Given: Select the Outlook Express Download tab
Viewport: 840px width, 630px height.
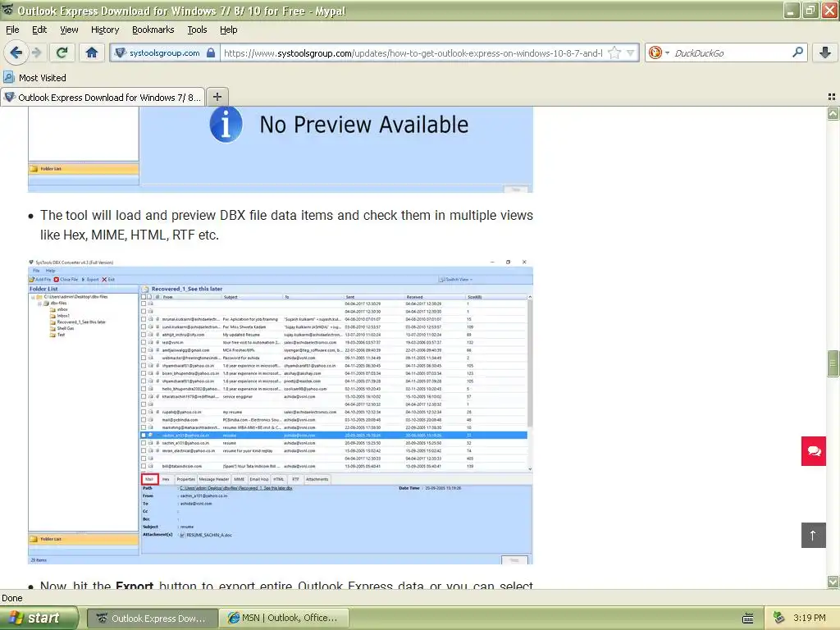Looking at the screenshot, I should tap(103, 97).
